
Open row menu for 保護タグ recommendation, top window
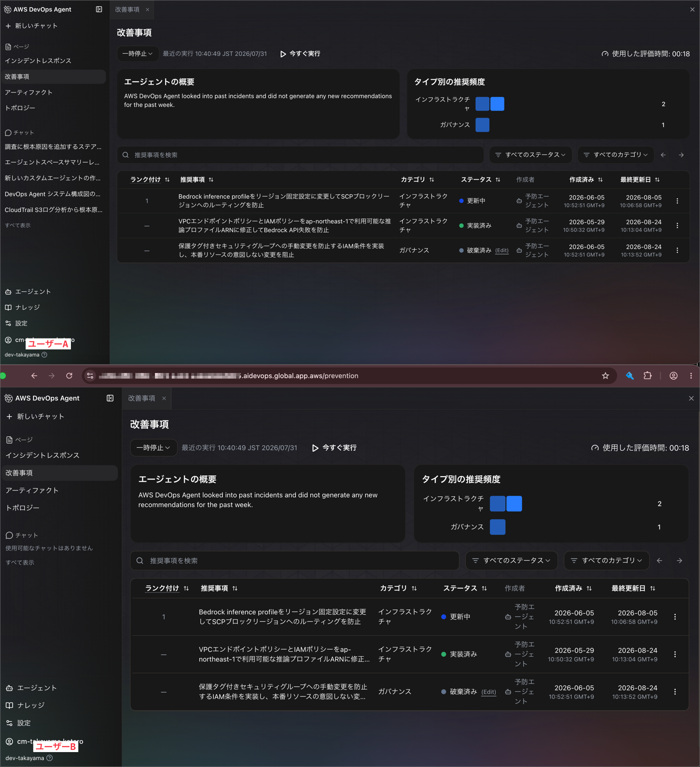[677, 250]
